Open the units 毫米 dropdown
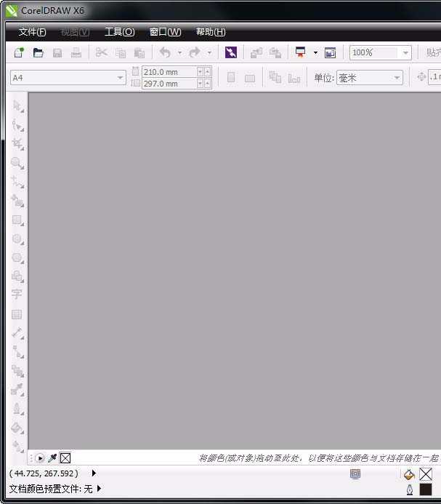 [397, 78]
